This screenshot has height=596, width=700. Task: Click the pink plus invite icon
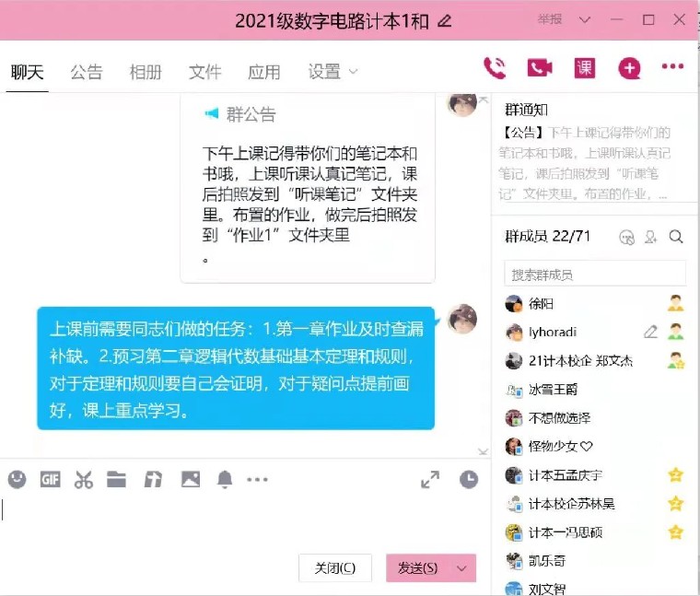[629, 68]
